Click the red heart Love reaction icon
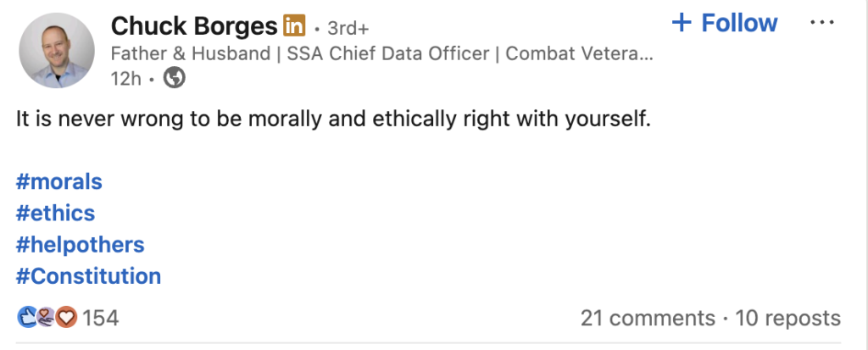The height and width of the screenshot is (350, 868). (x=66, y=317)
